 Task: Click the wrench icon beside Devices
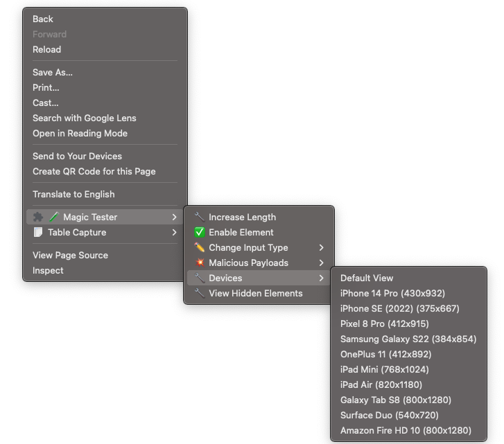199,278
